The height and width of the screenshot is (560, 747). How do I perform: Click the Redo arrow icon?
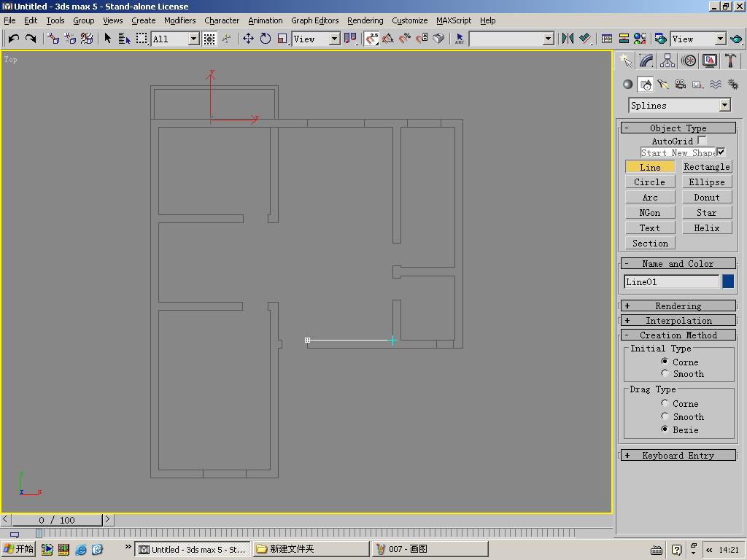31,39
